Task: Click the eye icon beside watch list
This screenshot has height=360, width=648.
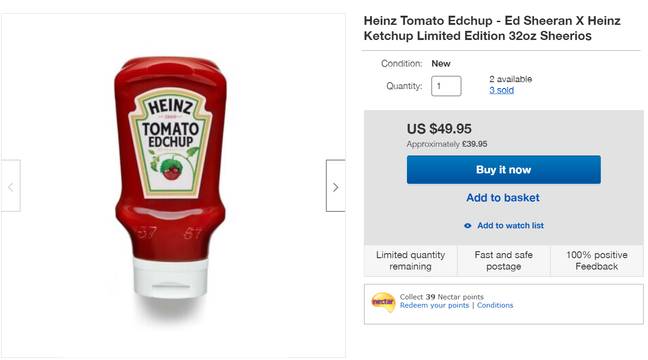Action: point(468,226)
